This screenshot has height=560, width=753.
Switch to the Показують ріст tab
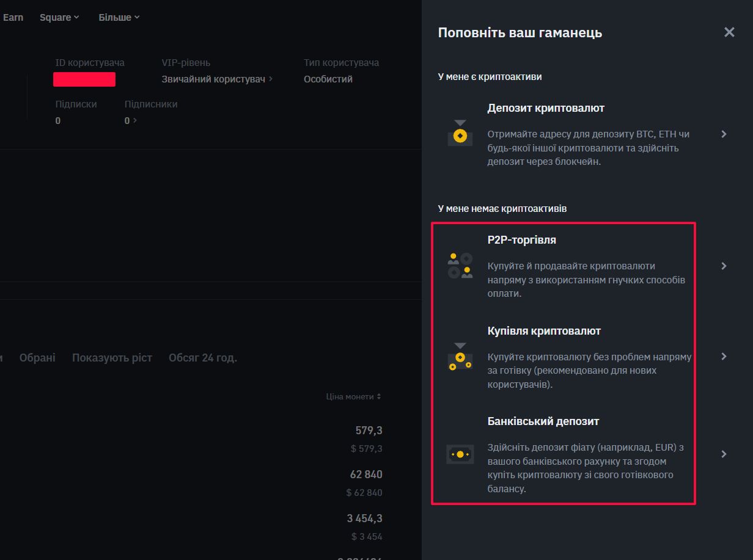(112, 357)
